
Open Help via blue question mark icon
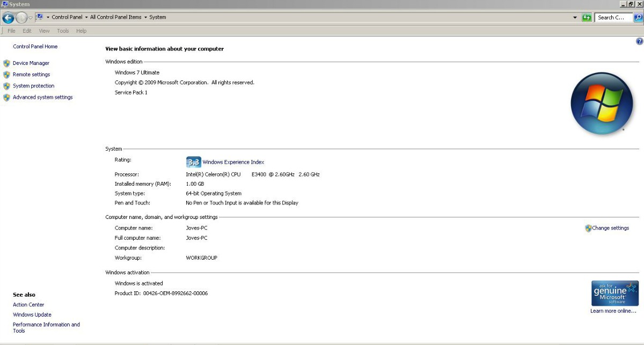[x=639, y=41]
